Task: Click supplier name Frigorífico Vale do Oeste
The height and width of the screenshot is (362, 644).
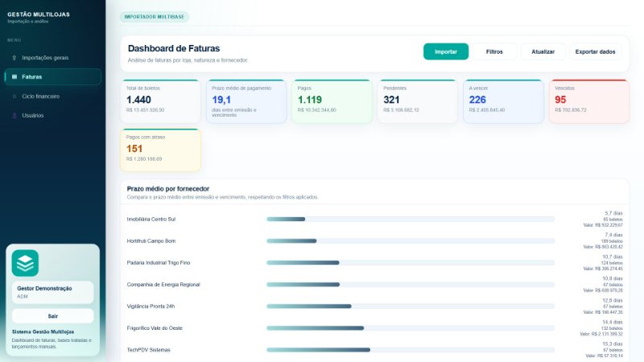Action: pyautogui.click(x=155, y=328)
